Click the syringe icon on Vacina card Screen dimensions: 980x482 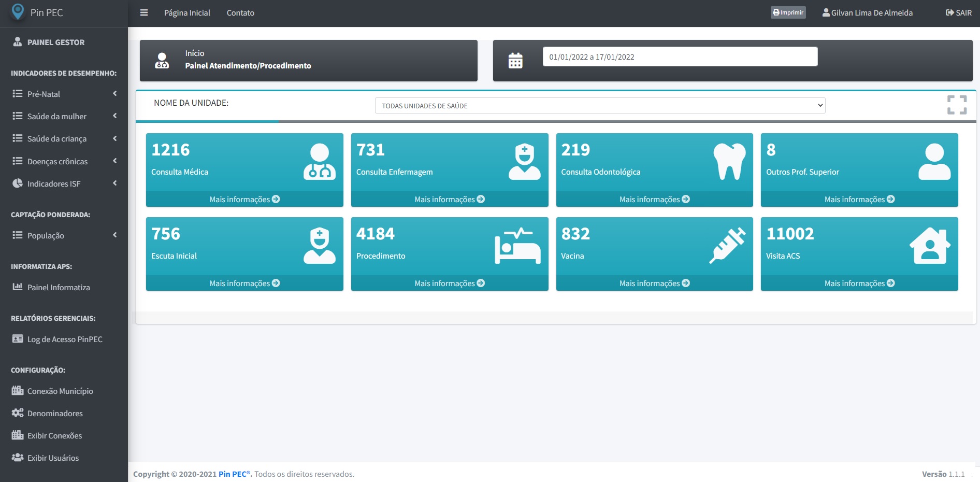click(727, 246)
